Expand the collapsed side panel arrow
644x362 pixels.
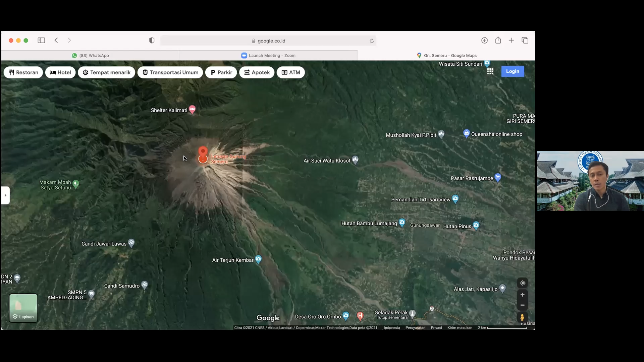(x=5, y=195)
